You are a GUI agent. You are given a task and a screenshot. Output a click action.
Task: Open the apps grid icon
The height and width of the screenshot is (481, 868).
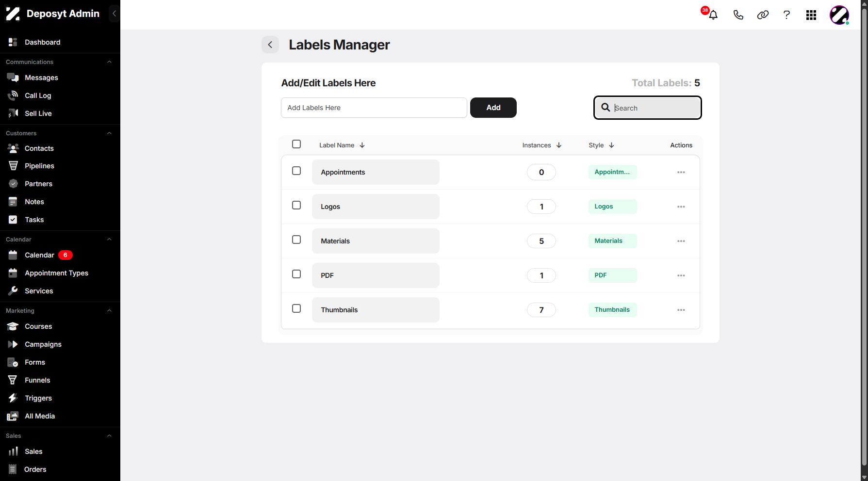pyautogui.click(x=811, y=15)
